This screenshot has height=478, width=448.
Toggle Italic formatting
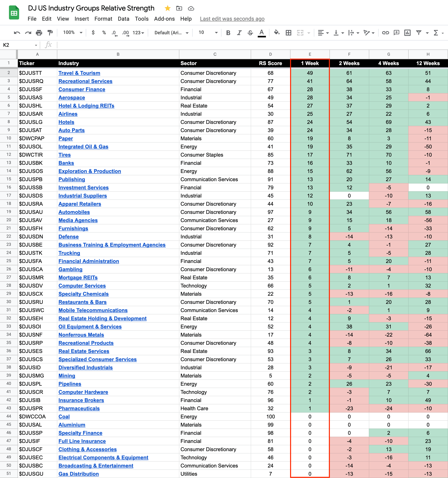(239, 33)
